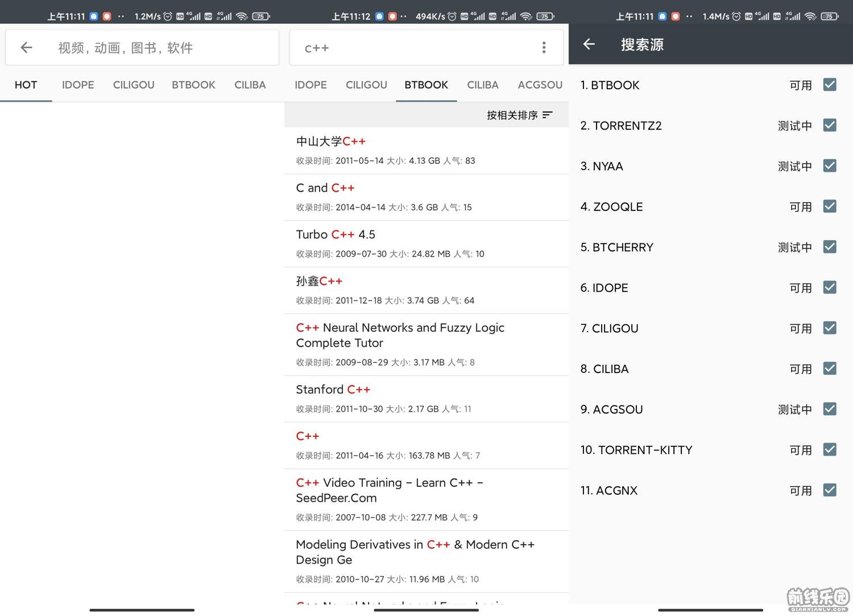Select the Turbo C++ 4.5 result
The image size is (853, 616).
pyautogui.click(x=426, y=243)
